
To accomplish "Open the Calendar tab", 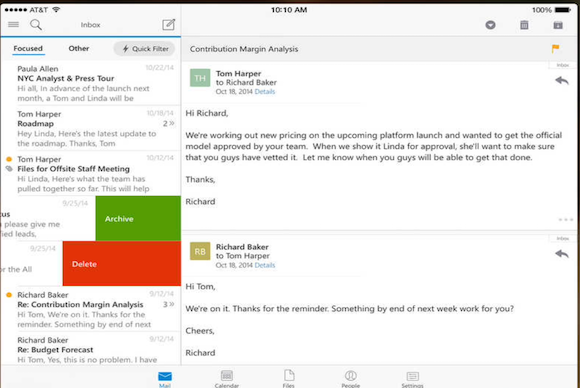I will (x=226, y=379).
